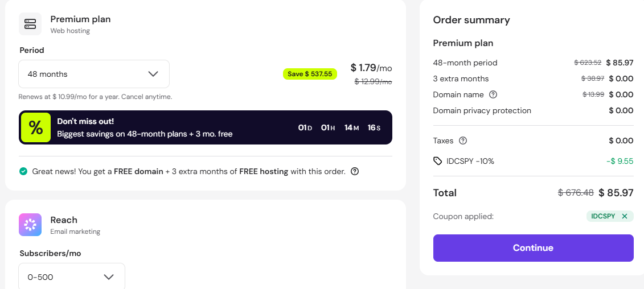
Task: Click the Premium plan server icon
Action: click(30, 24)
